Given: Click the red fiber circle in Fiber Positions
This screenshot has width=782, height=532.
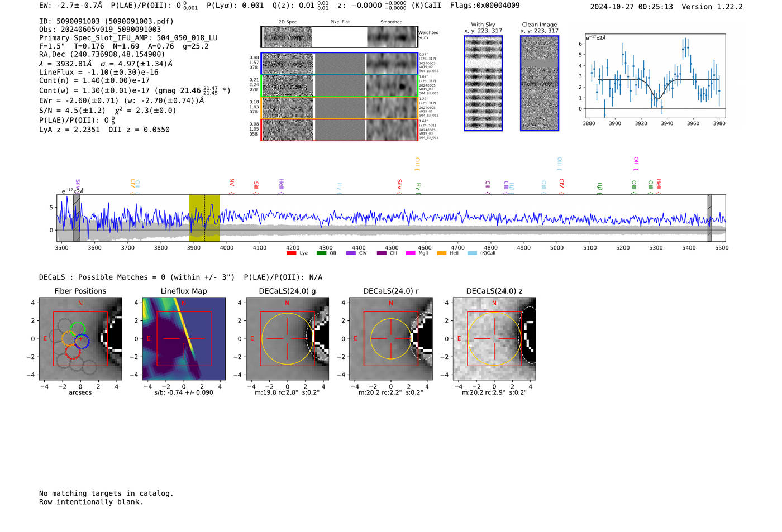Looking at the screenshot, I should [73, 351].
